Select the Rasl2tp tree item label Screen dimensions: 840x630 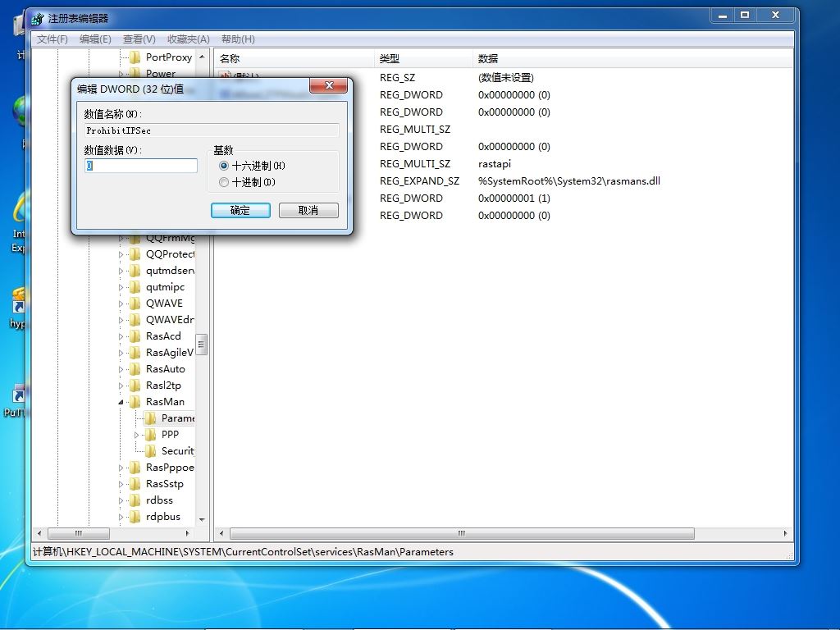(163, 386)
